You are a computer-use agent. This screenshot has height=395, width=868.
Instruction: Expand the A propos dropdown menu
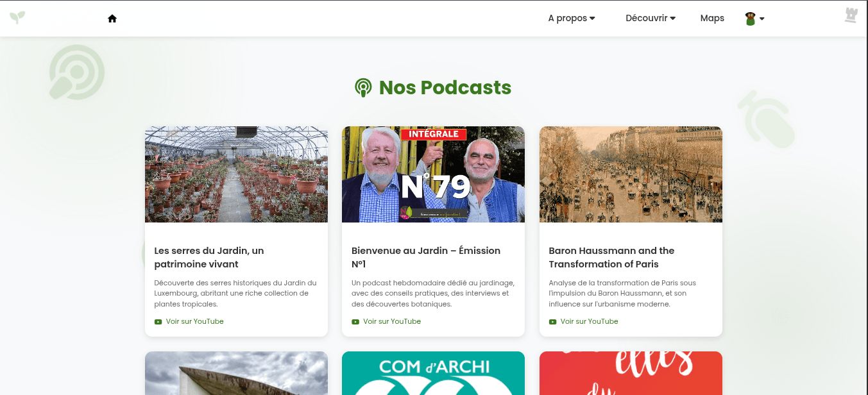571,19
